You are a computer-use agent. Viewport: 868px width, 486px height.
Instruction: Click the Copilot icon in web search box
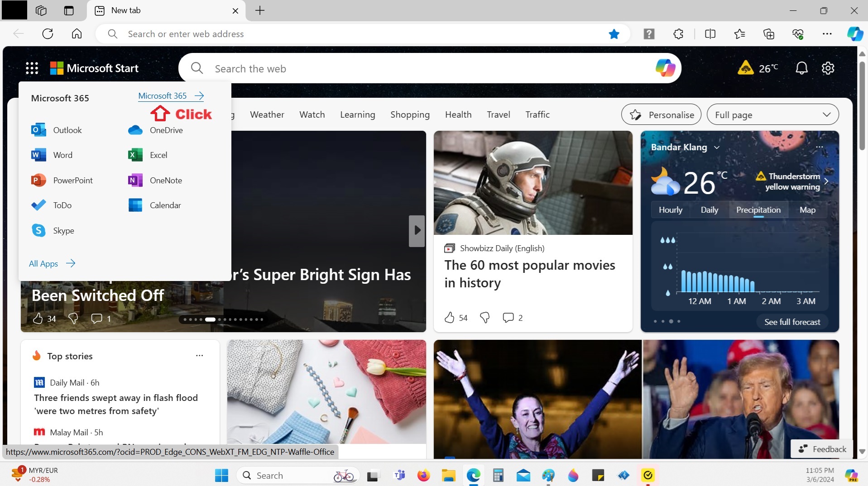tap(665, 68)
